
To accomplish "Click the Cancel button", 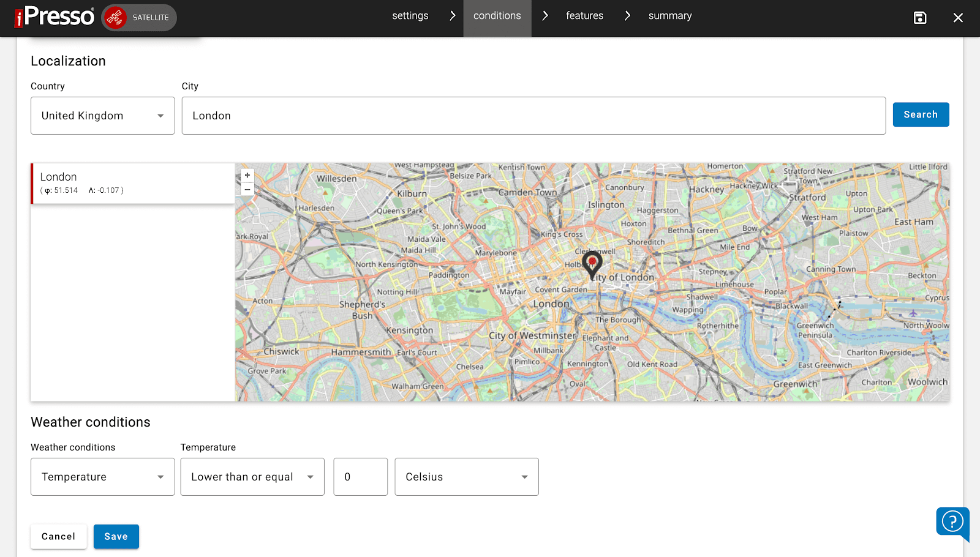I will coord(58,537).
